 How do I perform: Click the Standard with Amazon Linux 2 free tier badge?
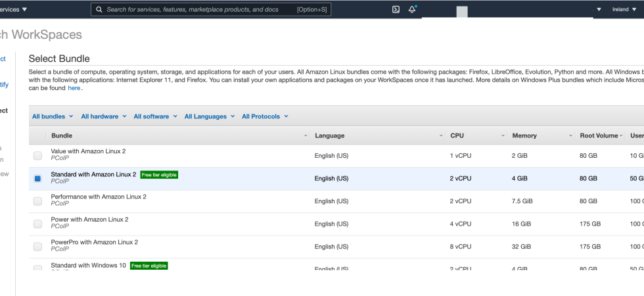(159, 175)
